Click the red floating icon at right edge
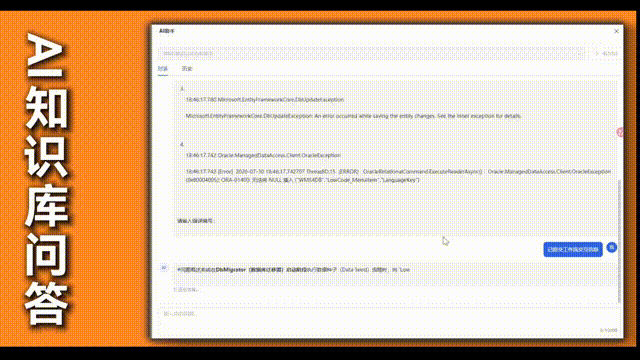The image size is (640, 360). [x=620, y=132]
